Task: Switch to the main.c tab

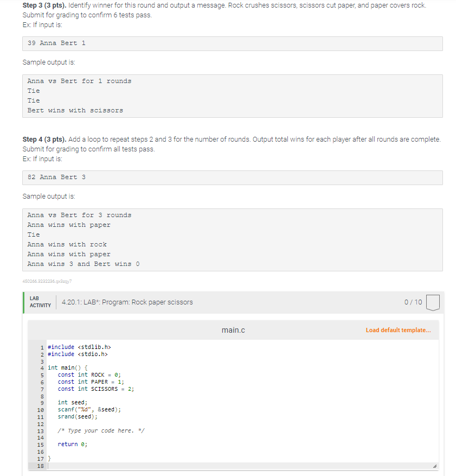Action: 233,329
